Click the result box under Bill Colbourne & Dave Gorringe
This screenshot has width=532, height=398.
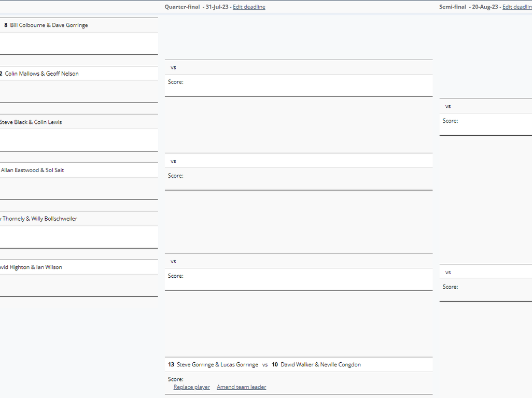(x=78, y=44)
